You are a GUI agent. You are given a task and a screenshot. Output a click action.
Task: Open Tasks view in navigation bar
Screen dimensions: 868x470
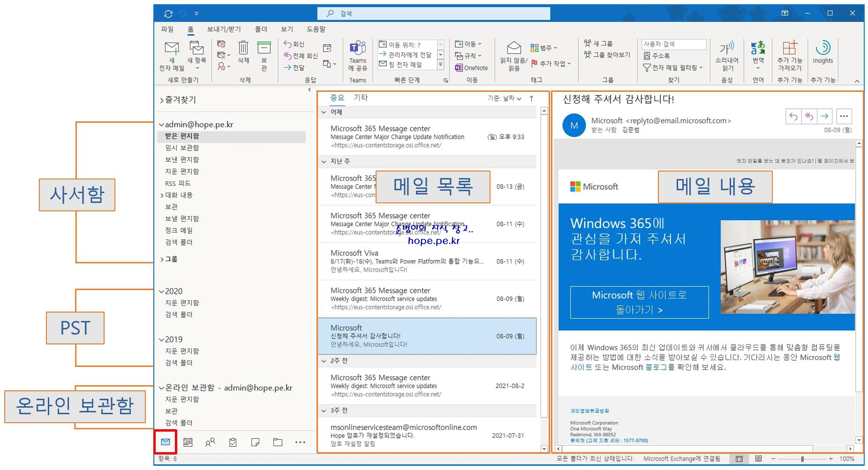pos(233,442)
